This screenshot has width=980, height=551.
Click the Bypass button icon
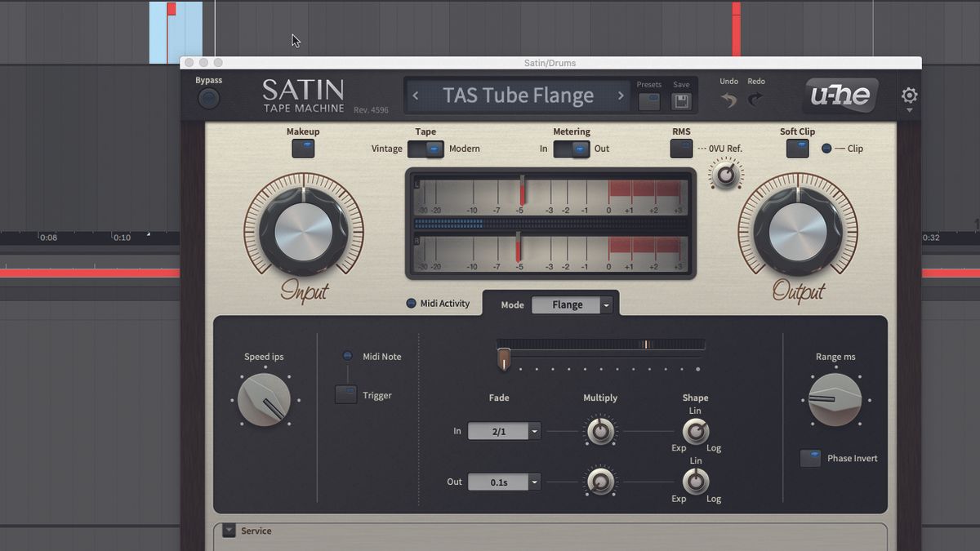coord(208,97)
